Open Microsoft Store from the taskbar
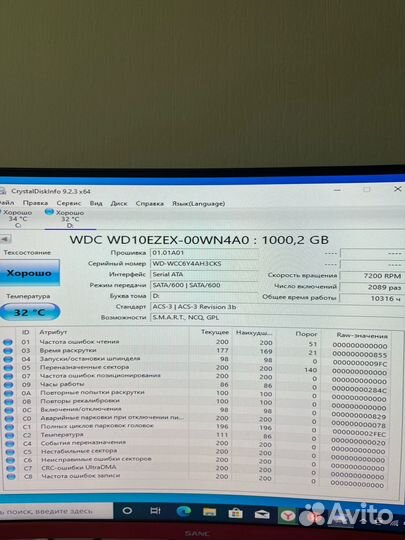This screenshot has height=540, width=405. tap(235, 513)
